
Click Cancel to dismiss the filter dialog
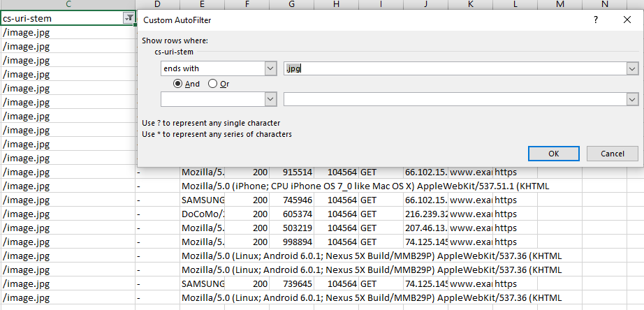tap(612, 154)
